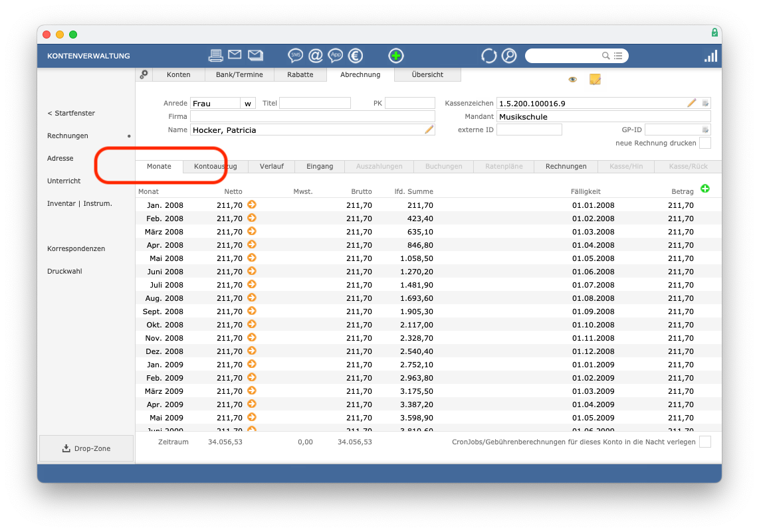Viewport: 759px width, 532px height.
Task: Click the green plus icon in the top toolbar
Action: (396, 56)
